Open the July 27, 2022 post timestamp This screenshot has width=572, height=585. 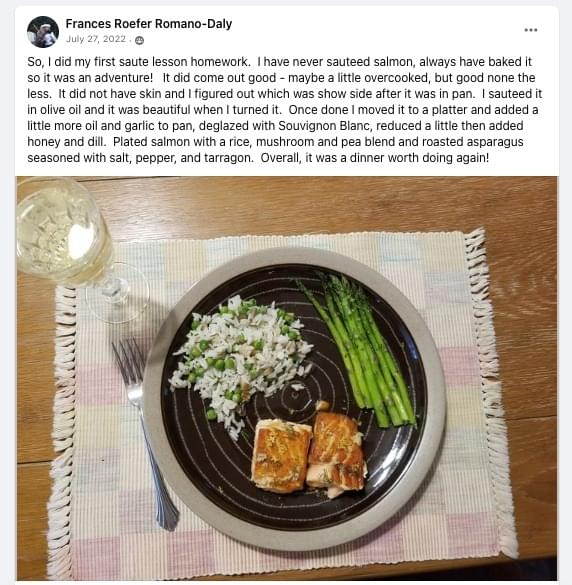point(96,39)
